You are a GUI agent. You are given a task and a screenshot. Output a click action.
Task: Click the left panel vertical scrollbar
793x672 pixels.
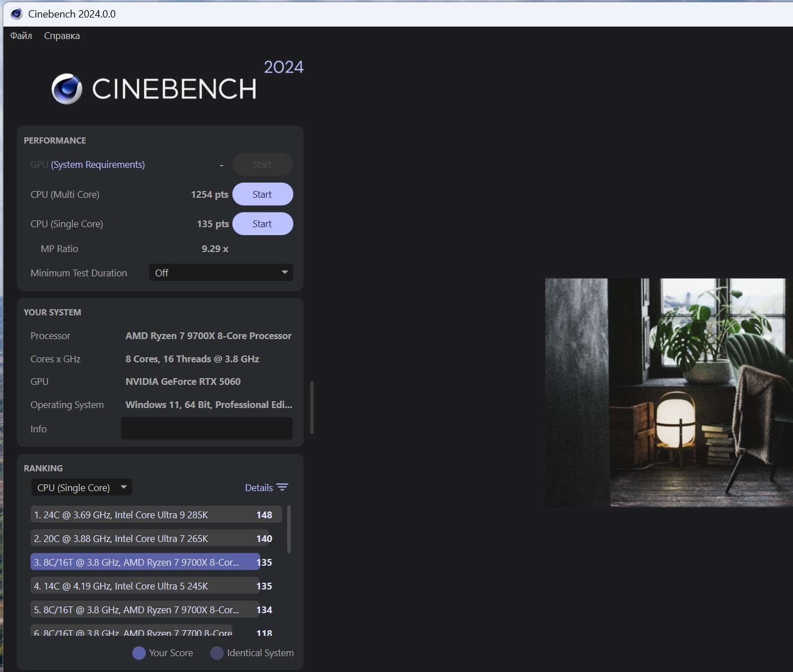pyautogui.click(x=311, y=407)
